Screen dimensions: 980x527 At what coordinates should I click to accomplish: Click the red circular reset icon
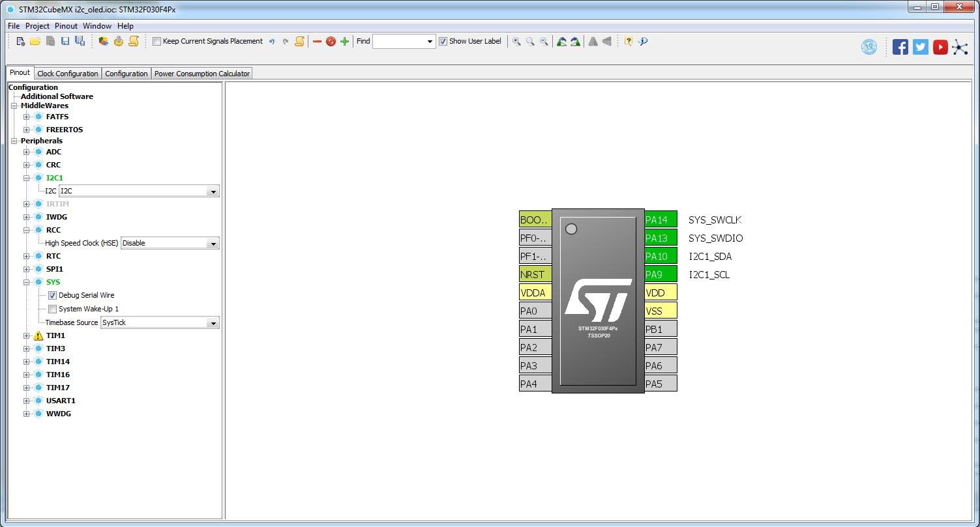tap(331, 41)
